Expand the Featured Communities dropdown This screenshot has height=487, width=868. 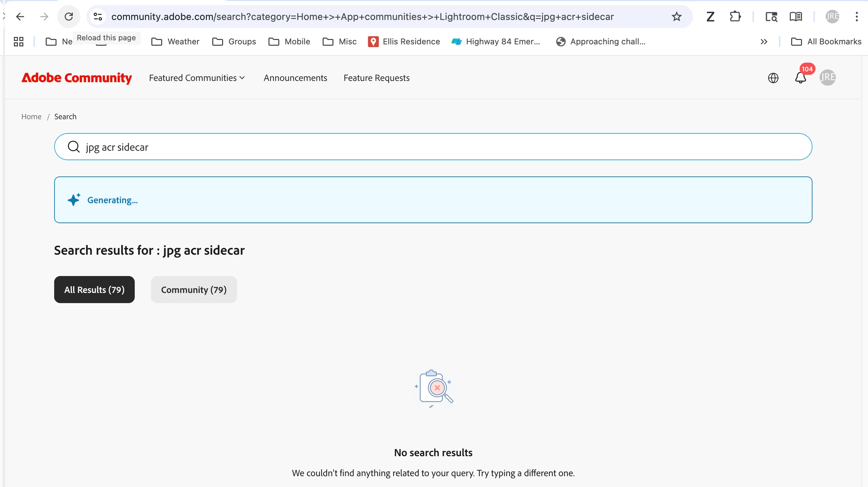(197, 78)
